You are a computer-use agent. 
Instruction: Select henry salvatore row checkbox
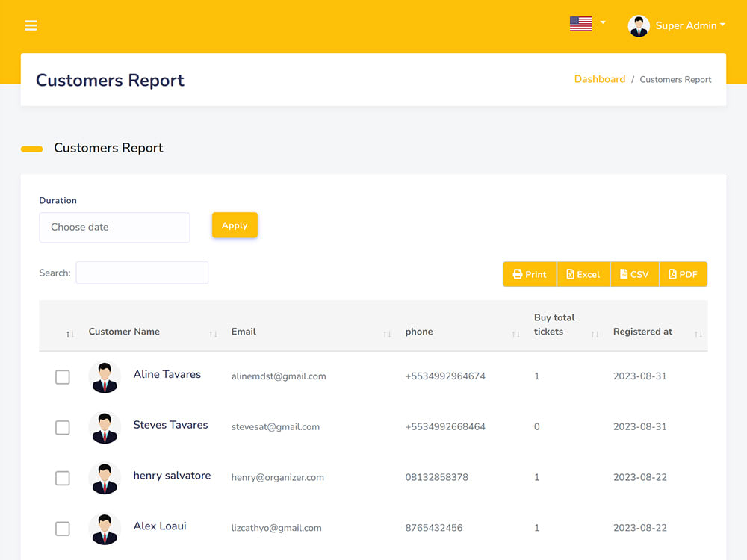tap(63, 478)
